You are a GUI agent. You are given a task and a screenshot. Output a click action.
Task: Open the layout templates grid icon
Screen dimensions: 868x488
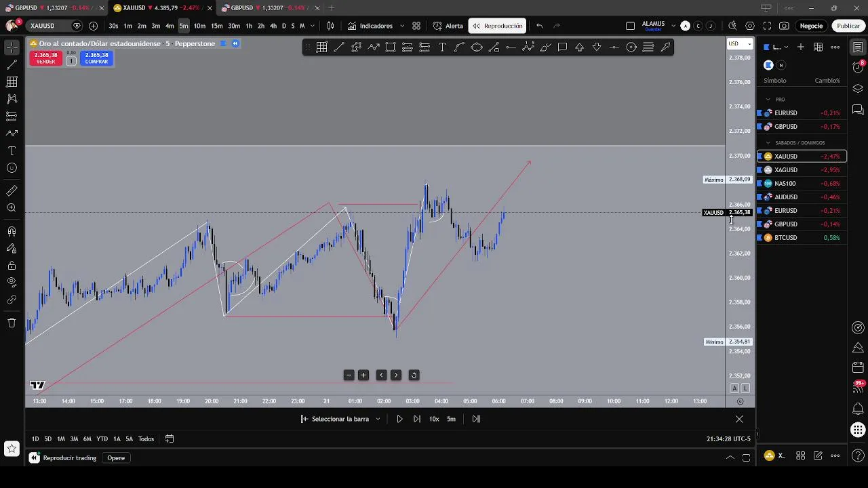(x=416, y=26)
